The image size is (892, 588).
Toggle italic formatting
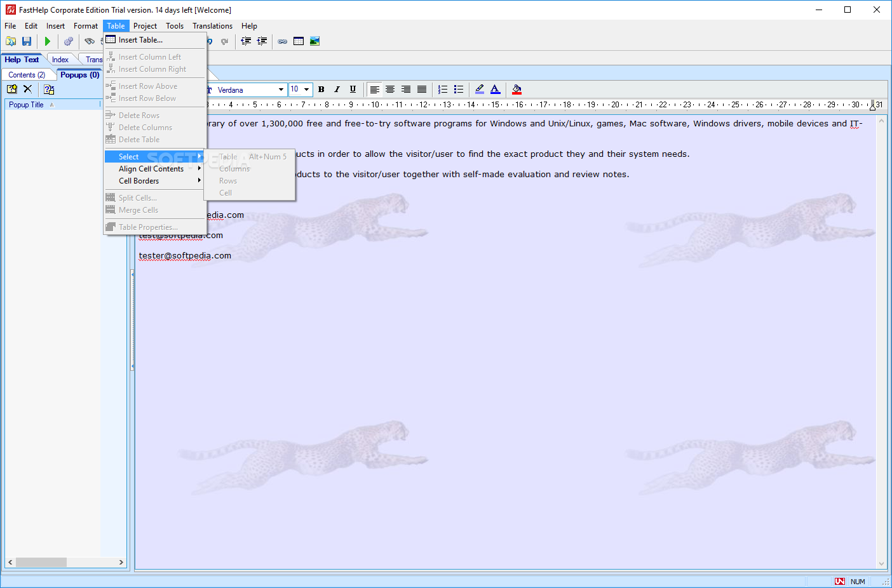point(337,90)
